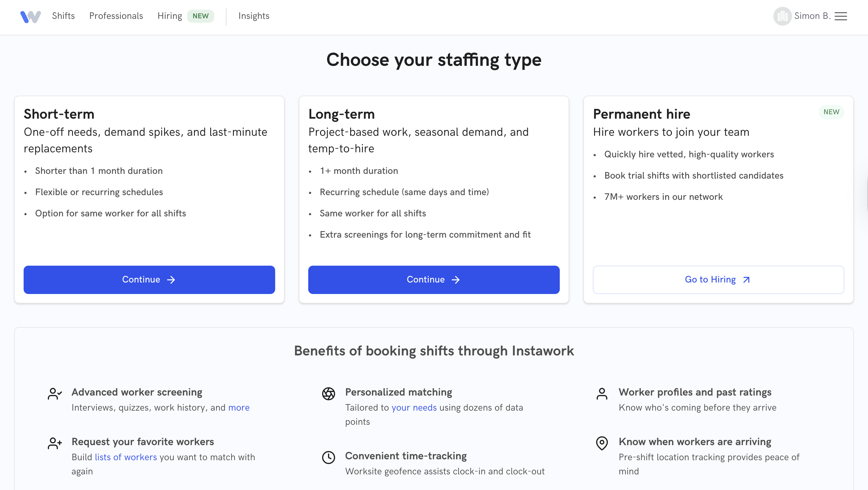This screenshot has width=868, height=490.
Task: Click the Worker profiles person icon
Action: click(x=602, y=393)
